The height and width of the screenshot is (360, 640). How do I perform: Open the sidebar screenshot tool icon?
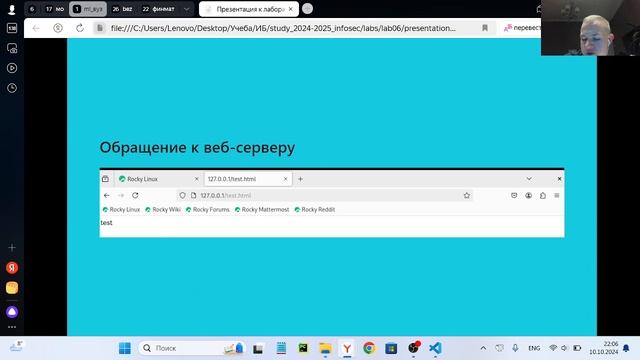coord(12,48)
